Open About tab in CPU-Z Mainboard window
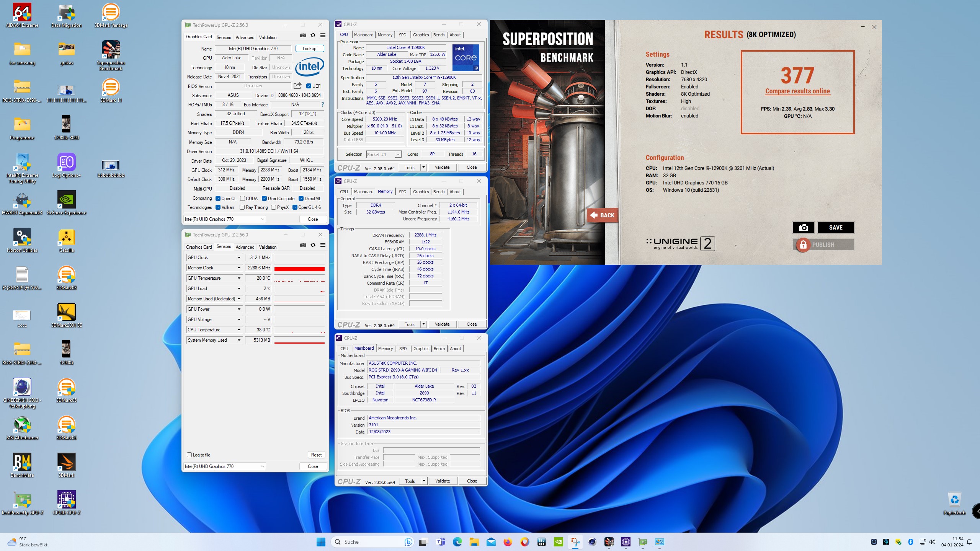 [456, 349]
